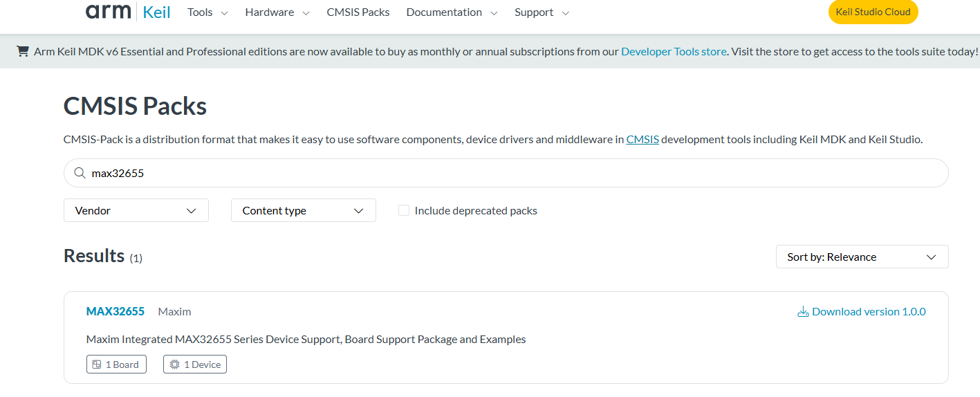Expand the Hardware menu

277,12
